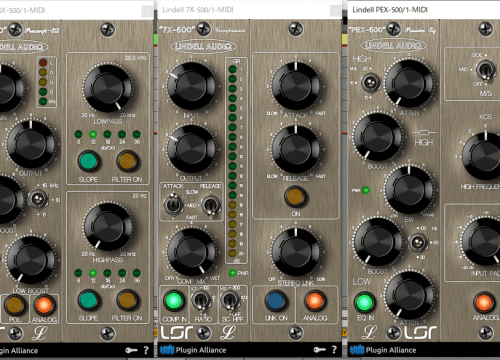Click the key icon in 6X-500 footer
The width and height of the screenshot is (500, 360).
131,350
